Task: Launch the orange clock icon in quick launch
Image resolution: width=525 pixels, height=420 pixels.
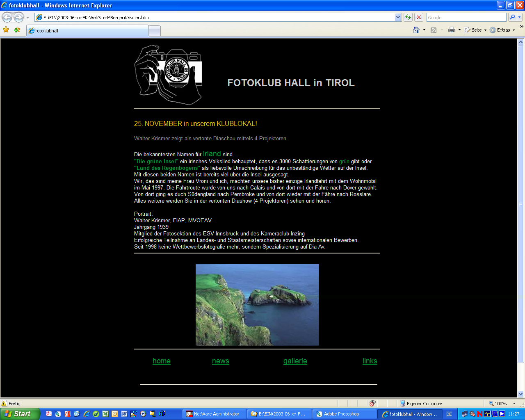Action: [115, 414]
